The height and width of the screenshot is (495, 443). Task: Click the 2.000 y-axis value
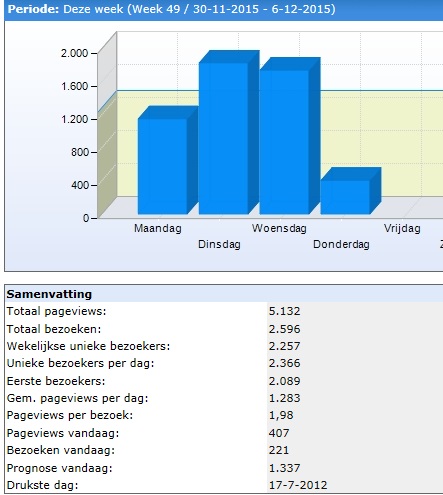point(74,53)
